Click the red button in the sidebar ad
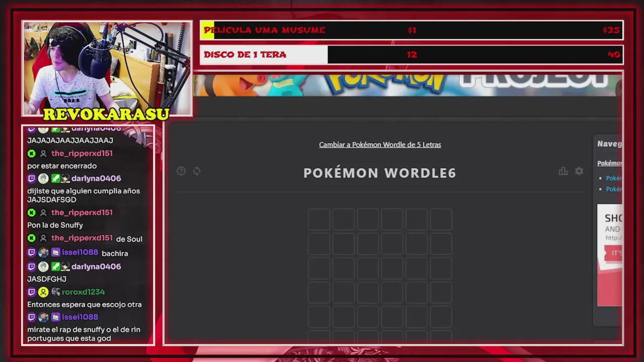644x362 pixels. click(x=613, y=253)
